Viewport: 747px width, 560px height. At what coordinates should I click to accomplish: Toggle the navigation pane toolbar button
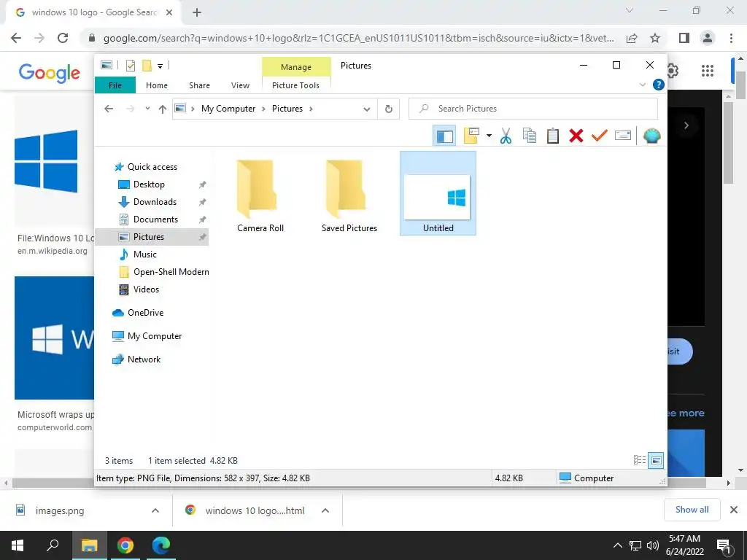(x=444, y=136)
